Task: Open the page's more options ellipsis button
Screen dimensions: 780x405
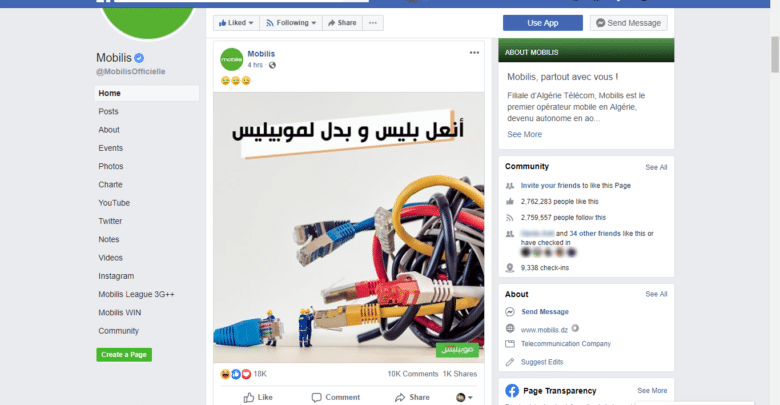Action: click(x=373, y=23)
